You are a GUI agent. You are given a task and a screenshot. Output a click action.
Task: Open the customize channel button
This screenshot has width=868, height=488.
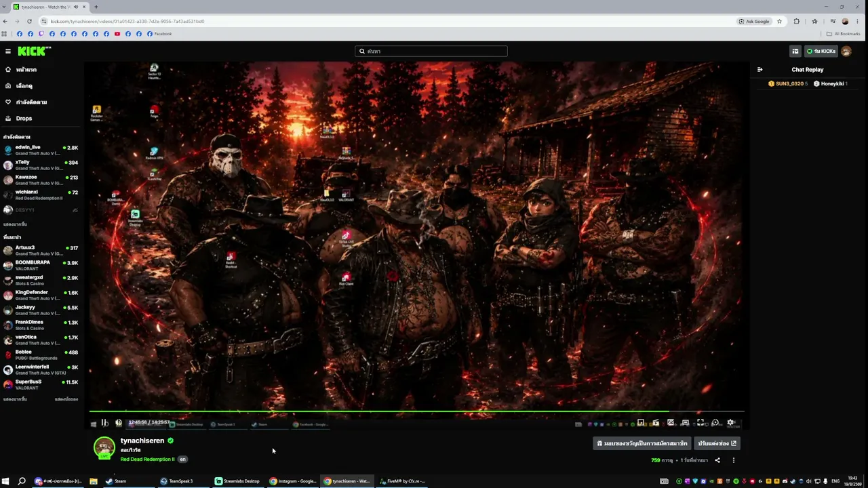717,443
